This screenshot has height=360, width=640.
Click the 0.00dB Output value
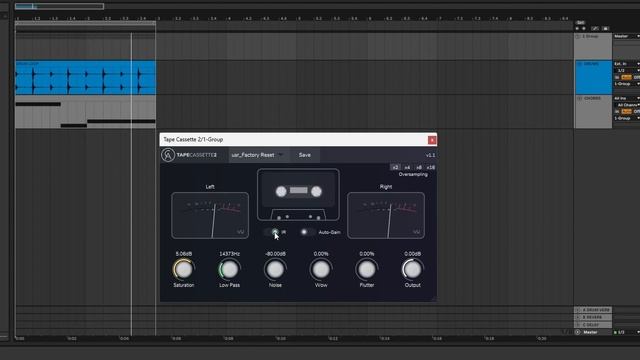[x=412, y=254]
